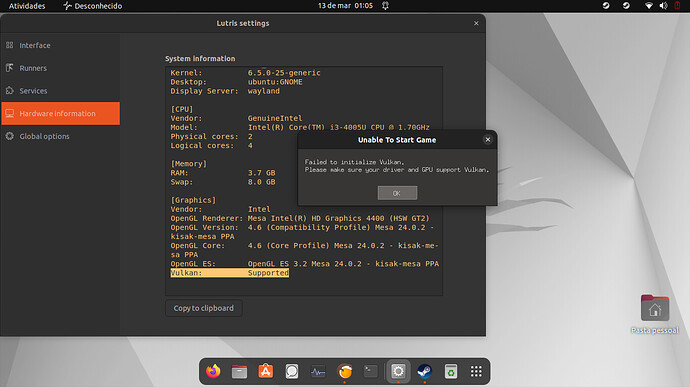Open Atividades overview in top bar

point(27,6)
